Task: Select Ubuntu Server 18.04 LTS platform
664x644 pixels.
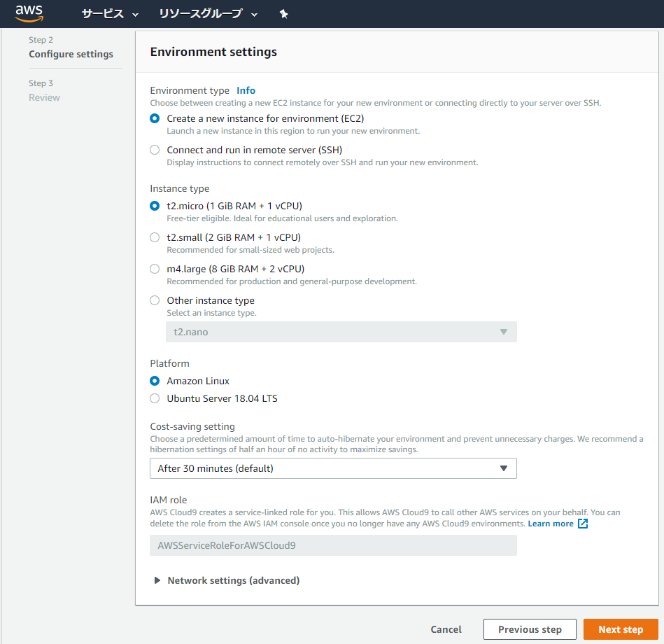Action: tap(155, 398)
